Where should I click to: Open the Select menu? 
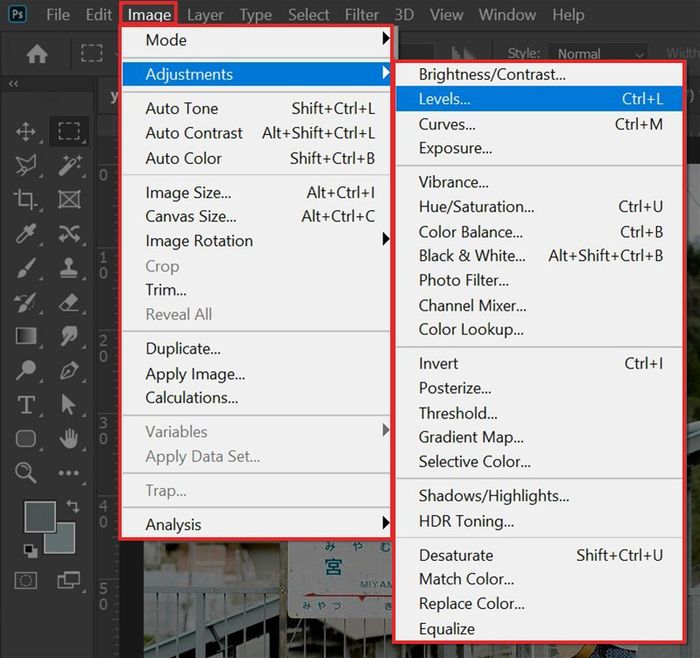point(308,15)
